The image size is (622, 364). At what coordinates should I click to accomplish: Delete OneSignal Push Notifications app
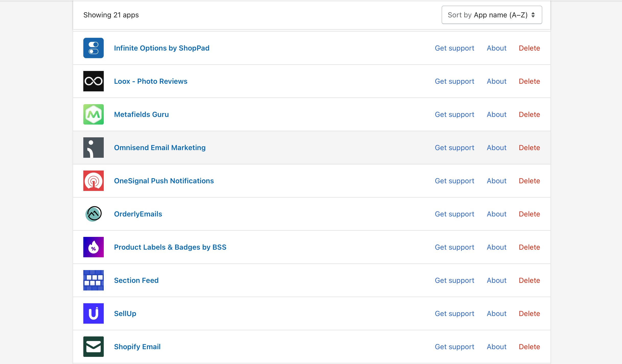click(529, 181)
